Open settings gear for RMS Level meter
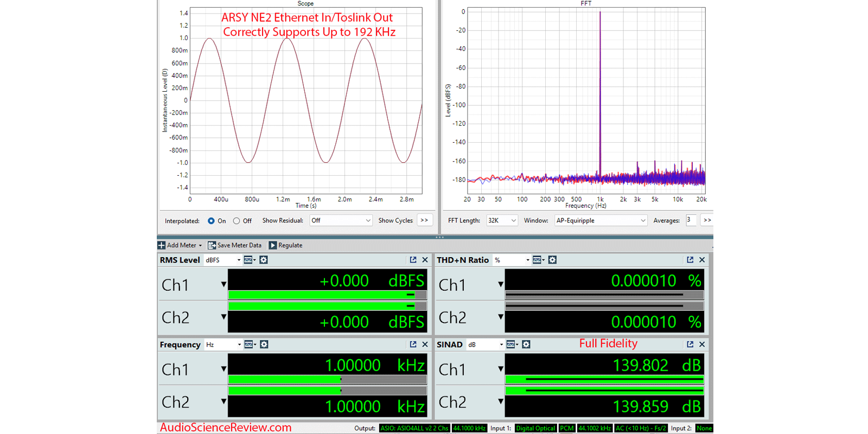The width and height of the screenshot is (868, 434). [264, 260]
